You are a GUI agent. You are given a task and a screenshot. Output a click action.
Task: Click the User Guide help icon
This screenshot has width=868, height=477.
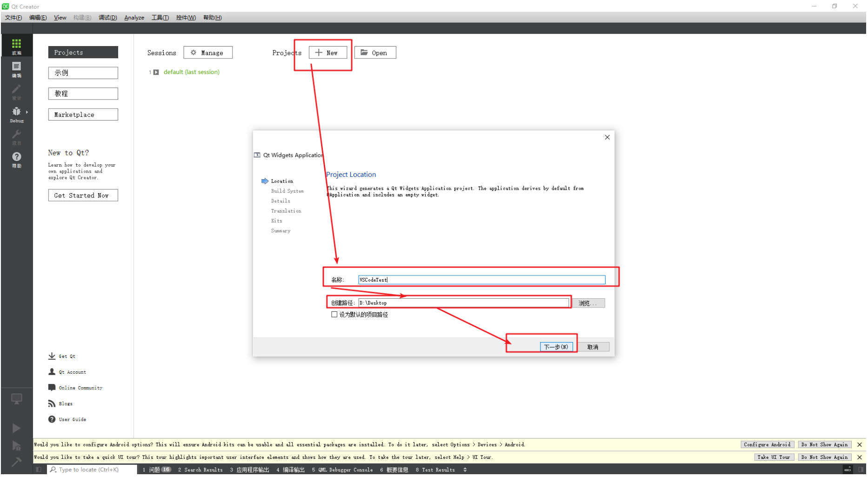52,419
